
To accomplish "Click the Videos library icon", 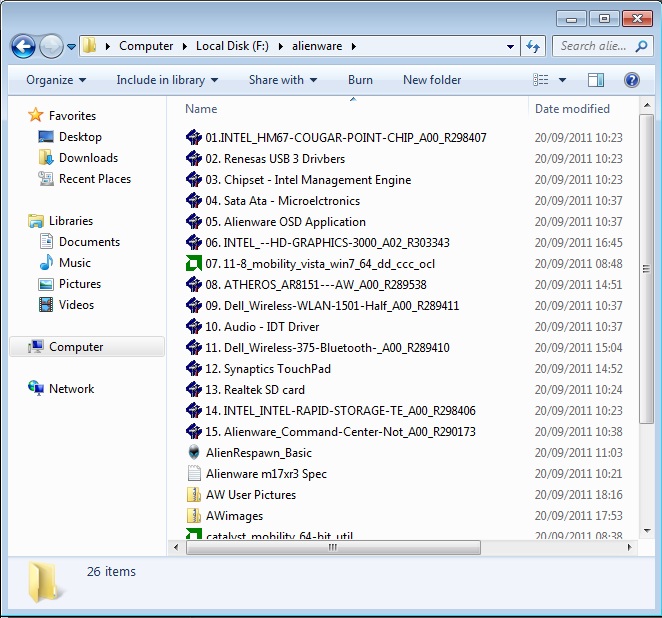I will click(x=46, y=304).
